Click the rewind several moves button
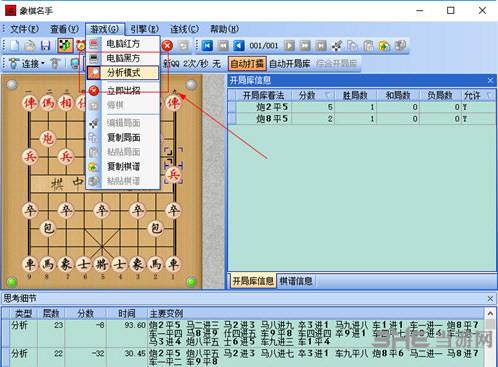This screenshot has height=367, width=498. (x=223, y=45)
